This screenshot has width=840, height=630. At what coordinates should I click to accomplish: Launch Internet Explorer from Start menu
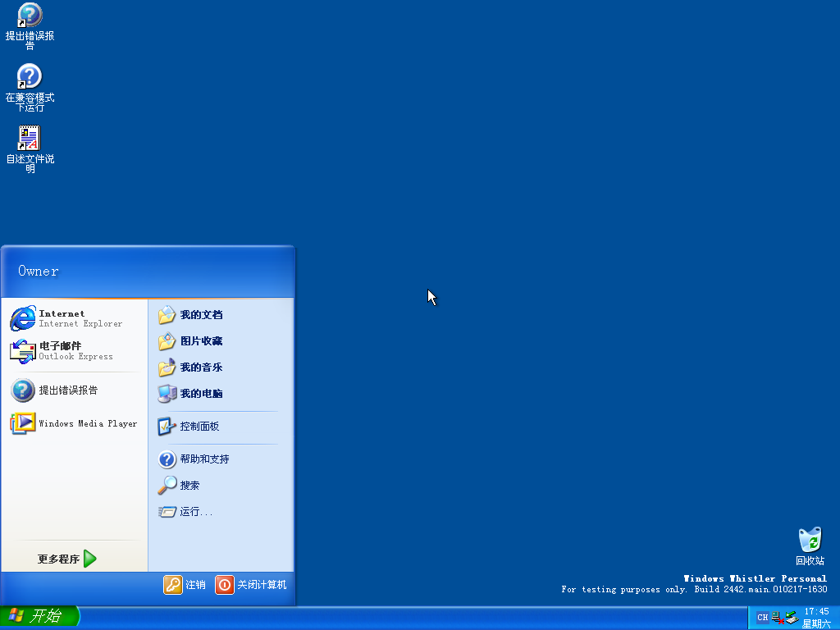74,318
